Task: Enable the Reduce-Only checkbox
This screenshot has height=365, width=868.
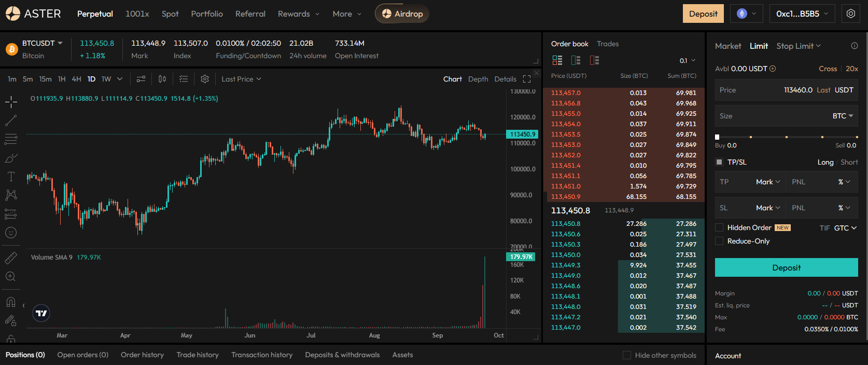Action: point(719,241)
